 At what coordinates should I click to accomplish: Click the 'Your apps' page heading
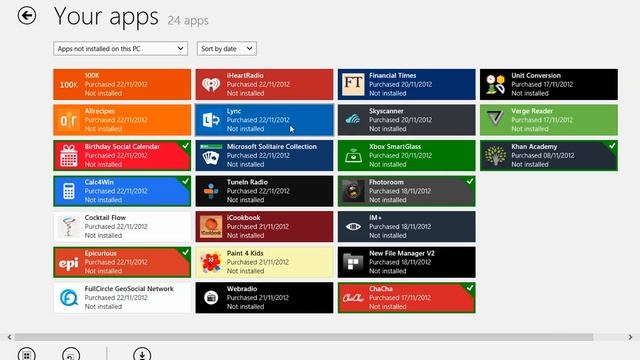[106, 17]
